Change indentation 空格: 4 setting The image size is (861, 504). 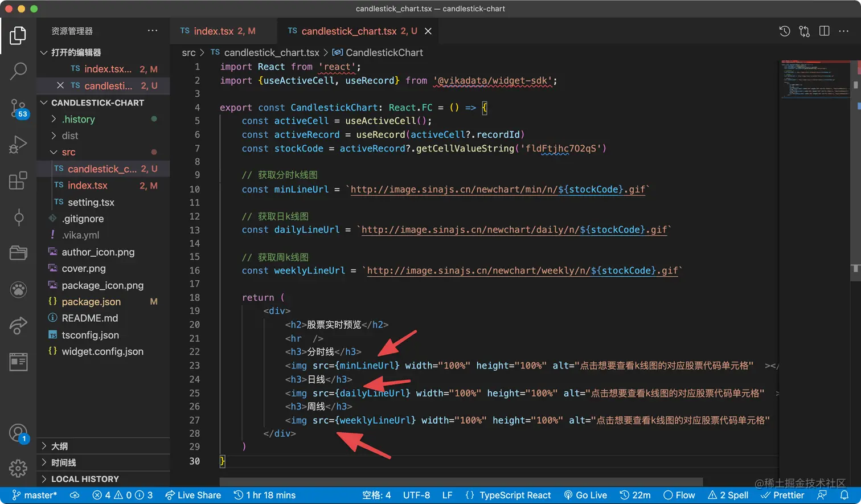[376, 495]
